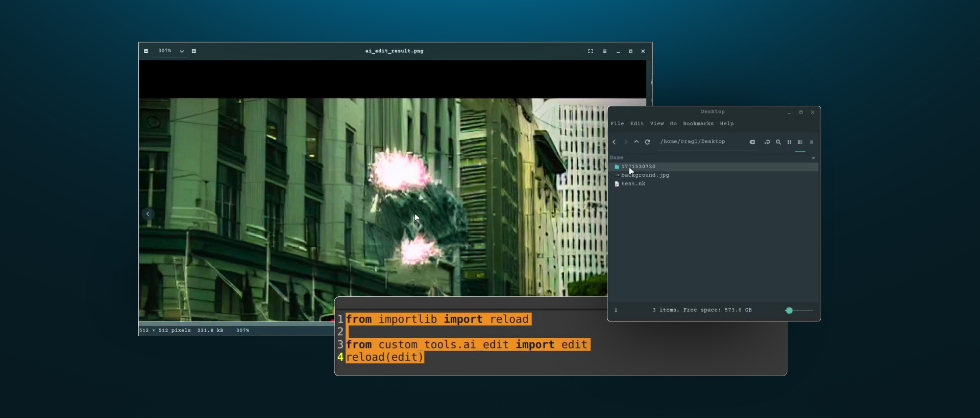
Task: Click the Desktop window title text
Action: click(x=713, y=112)
